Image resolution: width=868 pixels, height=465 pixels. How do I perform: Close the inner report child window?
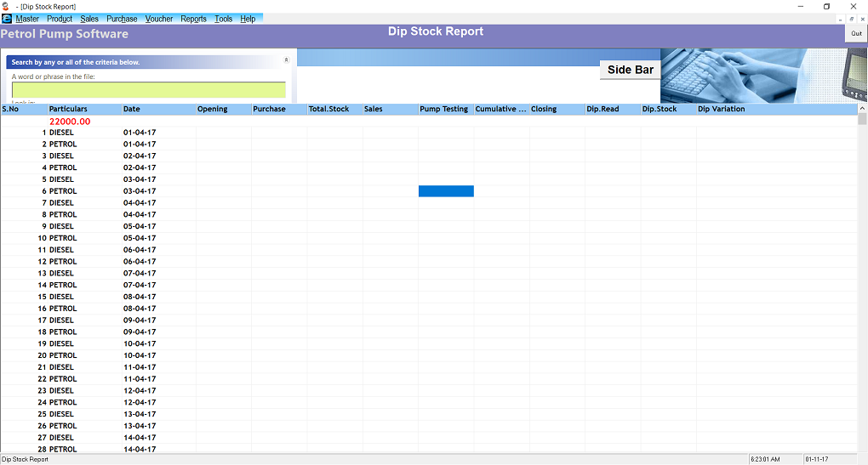861,19
